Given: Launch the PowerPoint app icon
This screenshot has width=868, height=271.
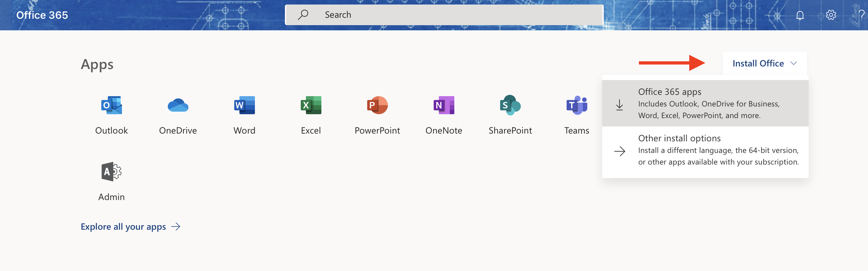Looking at the screenshot, I should point(377,105).
